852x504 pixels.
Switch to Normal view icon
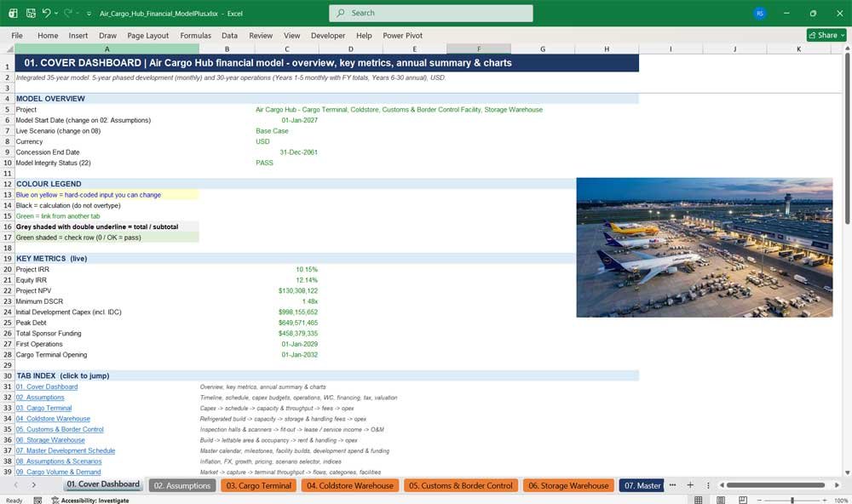click(699, 500)
